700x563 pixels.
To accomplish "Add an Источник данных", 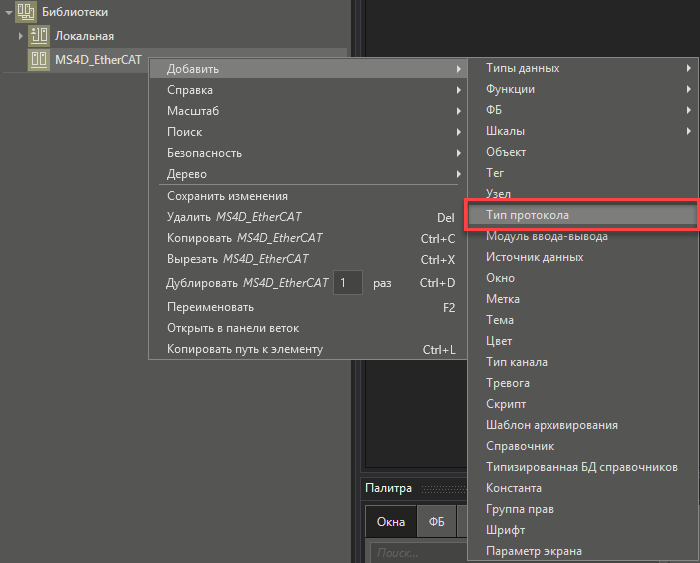I will point(583,257).
